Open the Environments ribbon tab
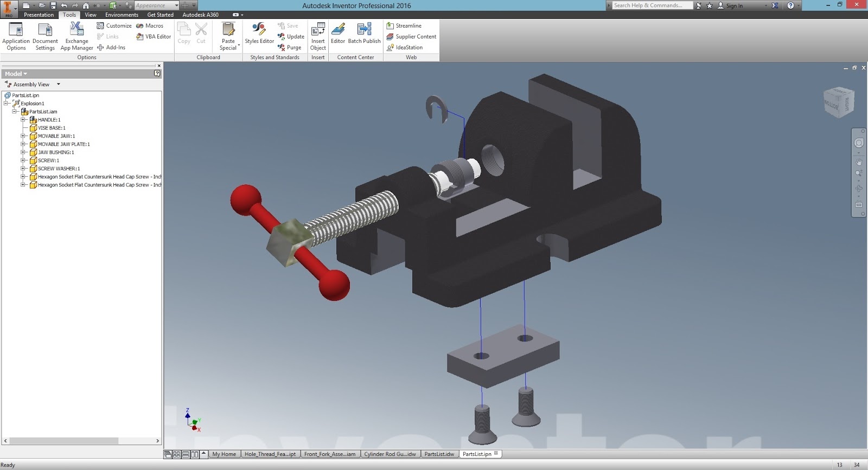Image resolution: width=868 pixels, height=470 pixels. pyautogui.click(x=122, y=15)
